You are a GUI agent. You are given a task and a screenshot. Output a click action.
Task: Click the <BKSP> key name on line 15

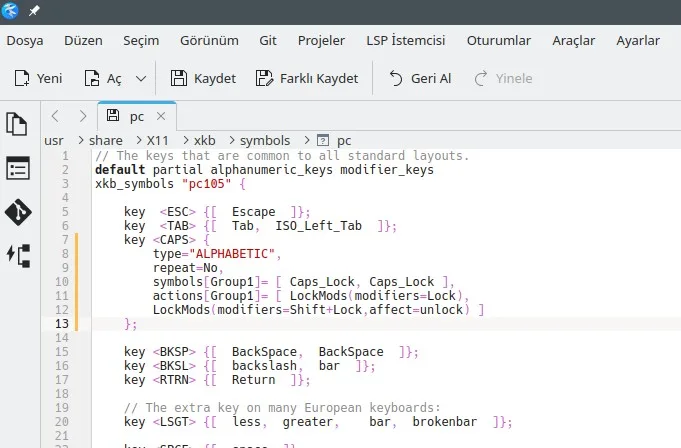(x=174, y=352)
